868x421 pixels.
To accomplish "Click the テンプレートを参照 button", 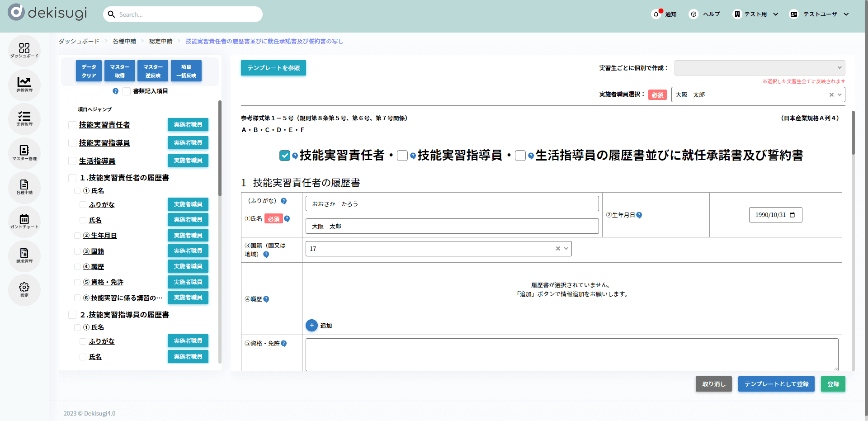I will pos(273,68).
